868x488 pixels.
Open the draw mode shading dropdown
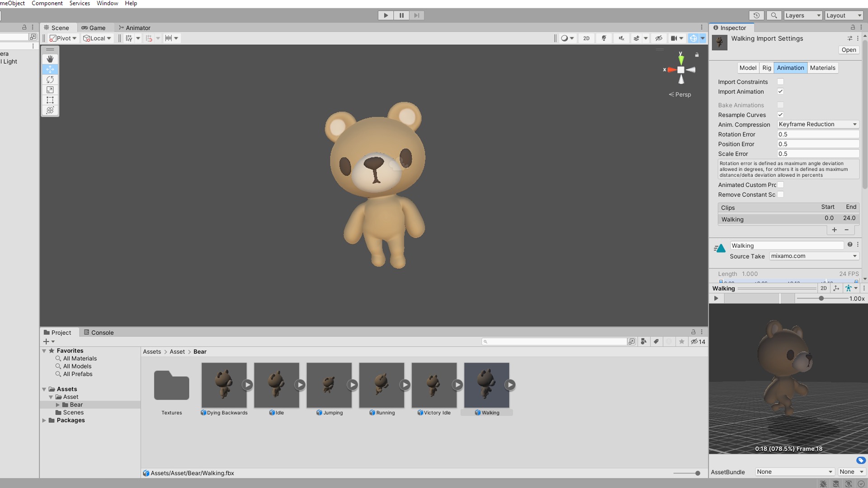(x=567, y=38)
